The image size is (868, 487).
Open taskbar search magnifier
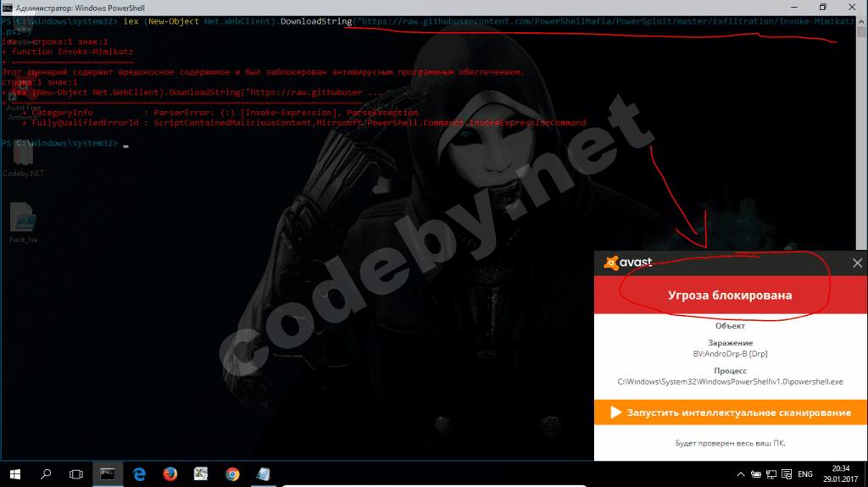tap(46, 474)
